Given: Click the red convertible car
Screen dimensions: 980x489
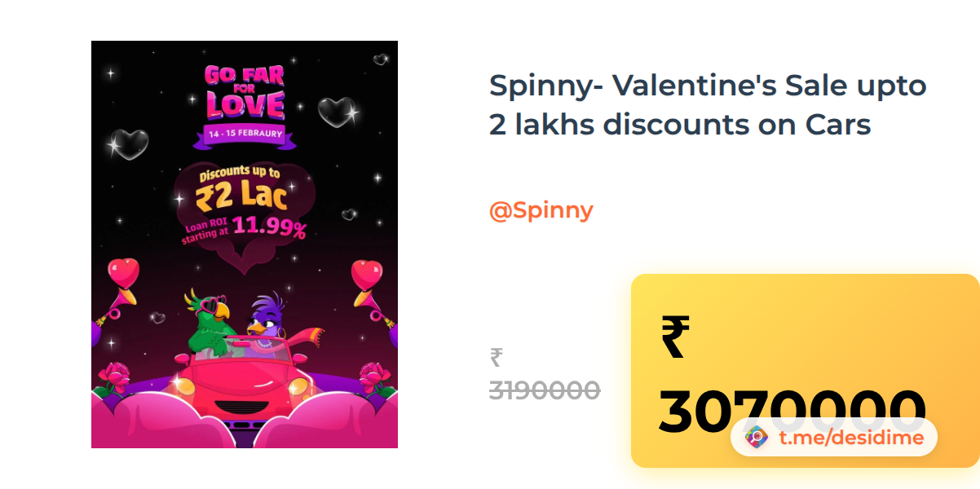Looking at the screenshot, I should [244, 383].
